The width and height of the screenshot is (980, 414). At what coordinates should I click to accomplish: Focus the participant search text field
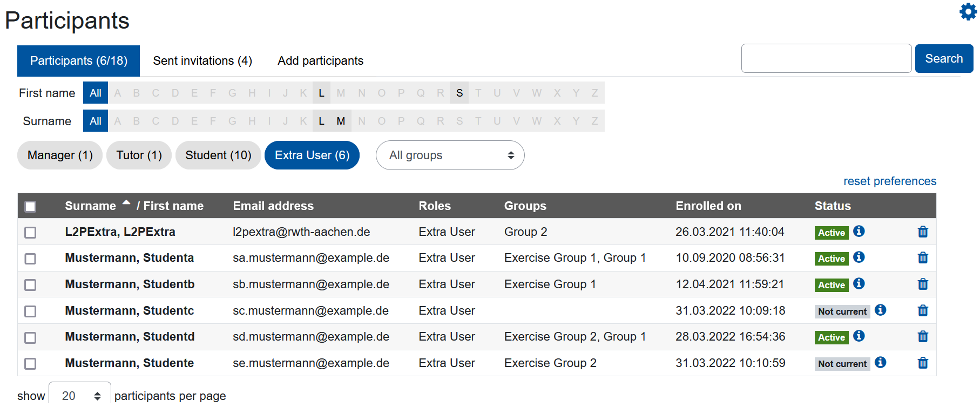(x=826, y=59)
